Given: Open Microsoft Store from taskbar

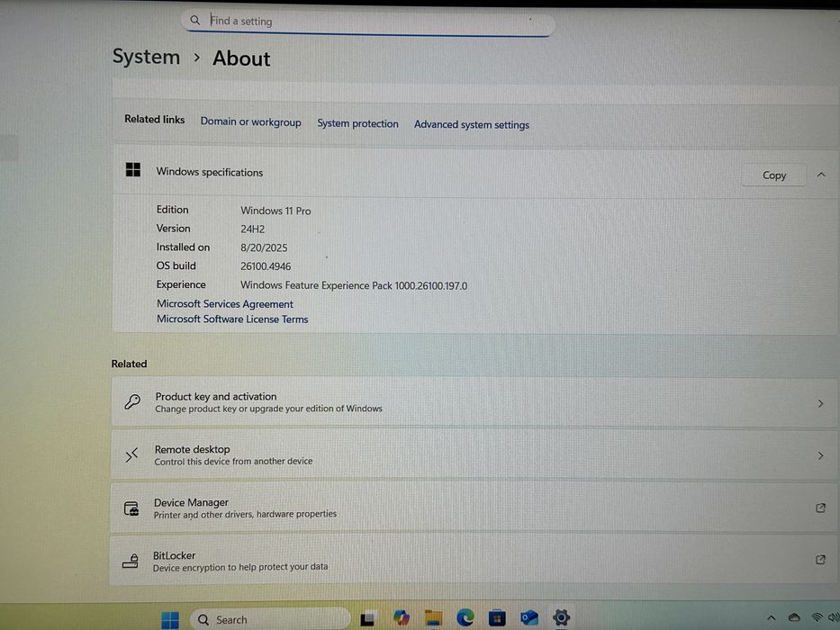Looking at the screenshot, I should [497, 617].
